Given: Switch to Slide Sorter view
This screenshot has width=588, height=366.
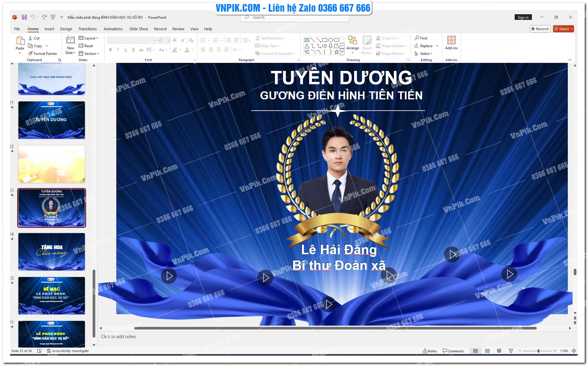Looking at the screenshot, I should coord(487,351).
